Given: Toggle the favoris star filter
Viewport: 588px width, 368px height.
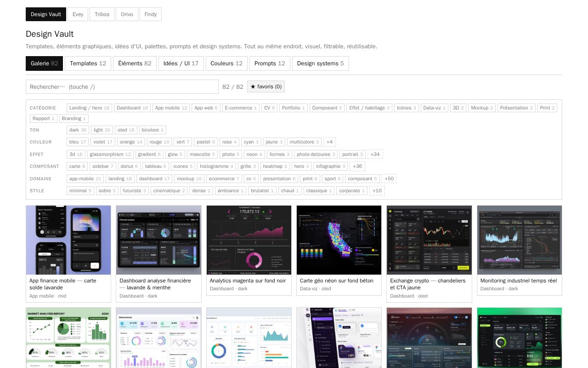Looking at the screenshot, I should pyautogui.click(x=266, y=86).
